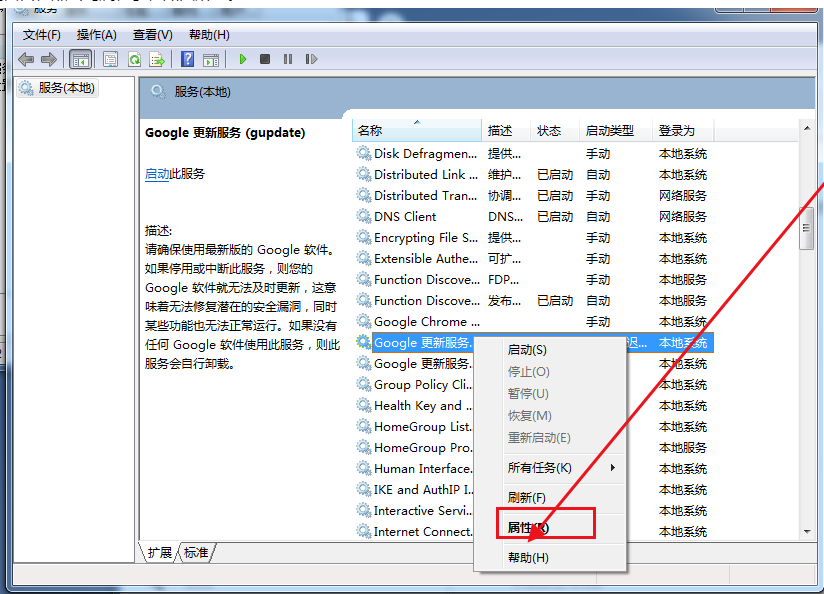Select 服务(本地) in the left tree
Viewport: 824px width, 594px height.
tap(58, 88)
